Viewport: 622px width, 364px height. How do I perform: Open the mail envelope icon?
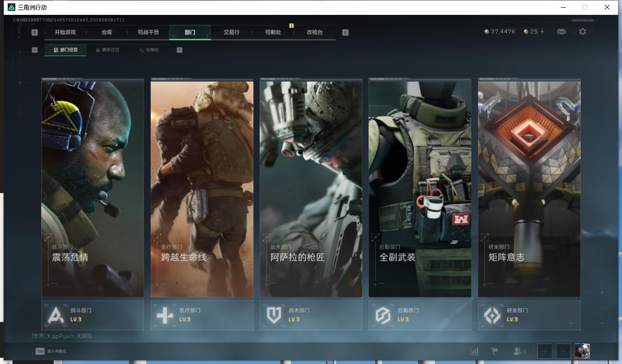(x=561, y=32)
